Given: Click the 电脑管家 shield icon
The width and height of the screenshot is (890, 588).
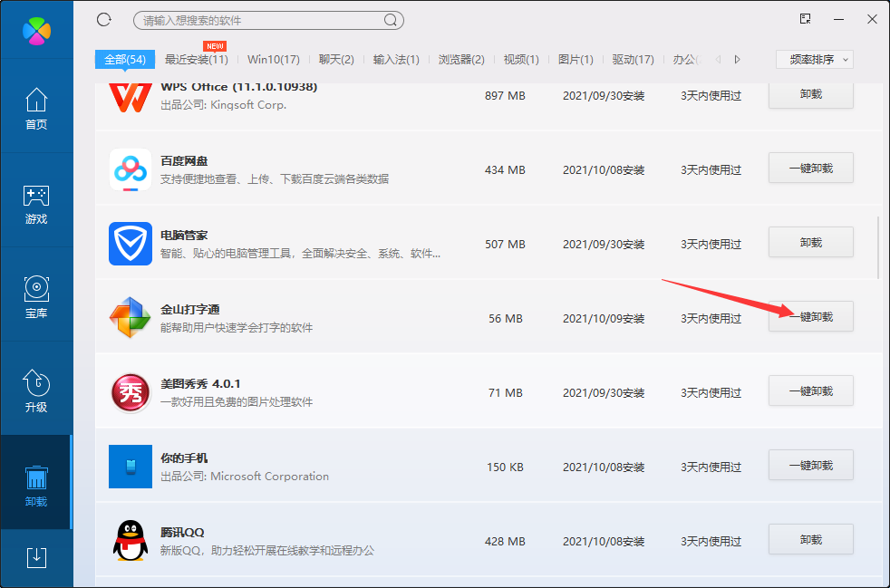Looking at the screenshot, I should (x=131, y=244).
